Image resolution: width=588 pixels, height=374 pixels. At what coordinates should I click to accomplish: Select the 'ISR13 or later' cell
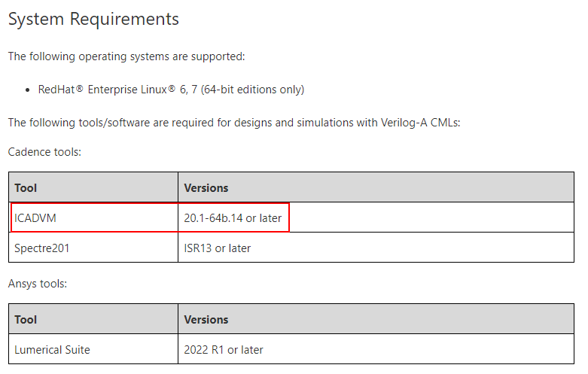click(376, 248)
